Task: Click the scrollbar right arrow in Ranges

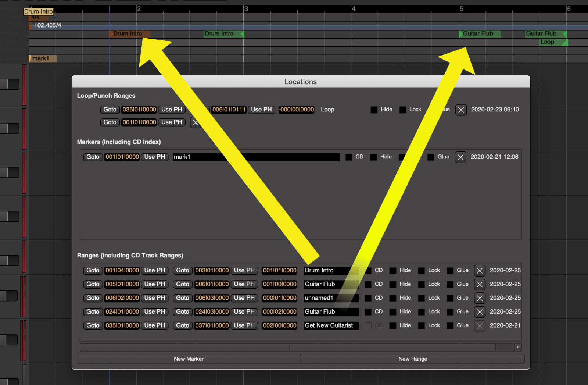Action: pyautogui.click(x=517, y=347)
